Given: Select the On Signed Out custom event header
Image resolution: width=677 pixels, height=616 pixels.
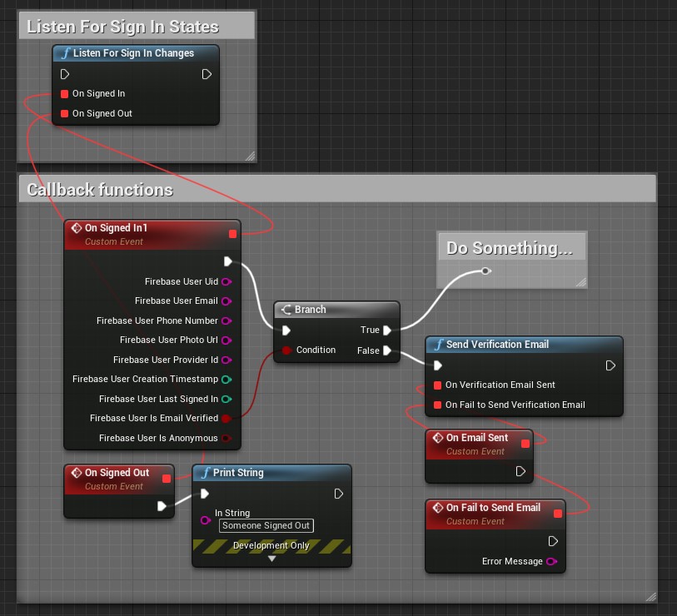Looking at the screenshot, I should 119,479.
